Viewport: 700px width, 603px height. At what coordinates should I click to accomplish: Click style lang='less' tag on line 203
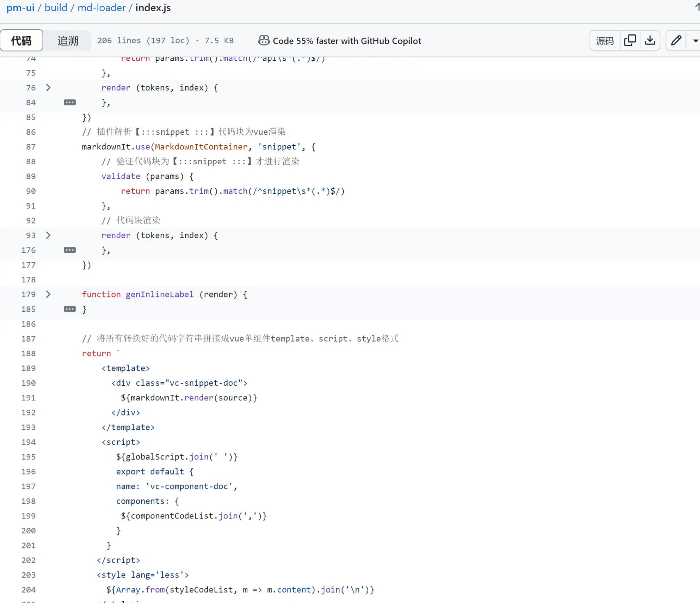coord(143,575)
